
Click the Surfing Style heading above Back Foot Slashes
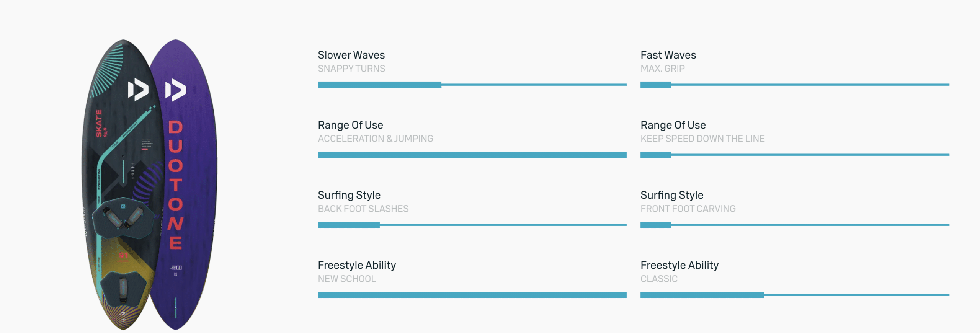[349, 195]
